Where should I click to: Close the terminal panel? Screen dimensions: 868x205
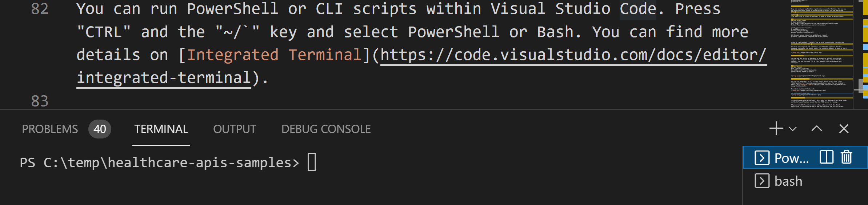[x=844, y=129]
